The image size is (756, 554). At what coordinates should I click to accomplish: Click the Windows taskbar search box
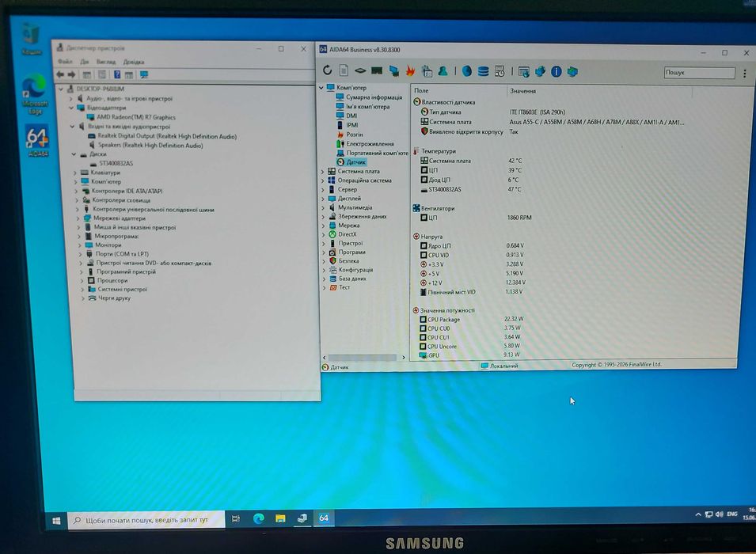click(146, 520)
